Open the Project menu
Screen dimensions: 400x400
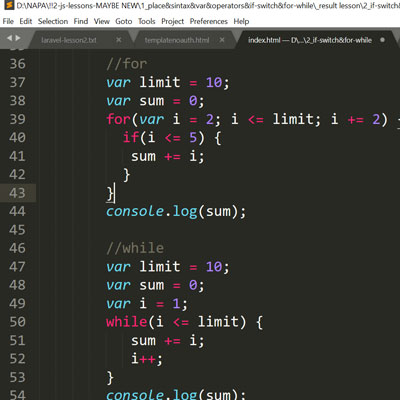pyautogui.click(x=173, y=21)
